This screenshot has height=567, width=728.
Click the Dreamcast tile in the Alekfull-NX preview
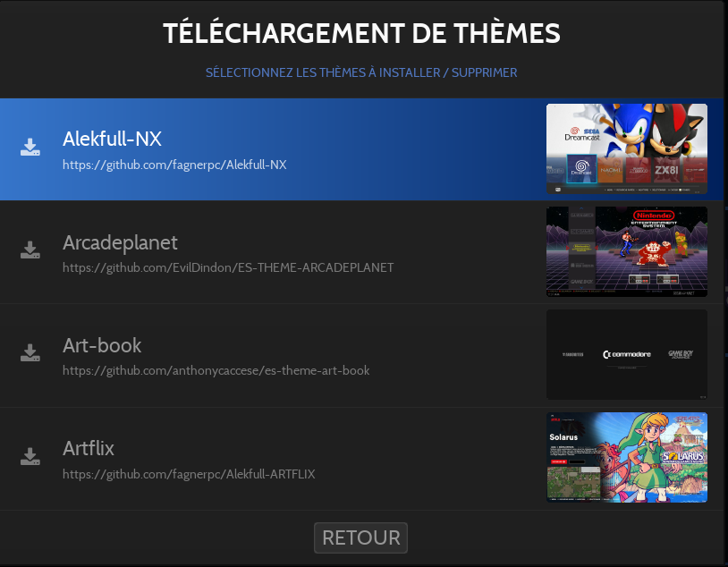580,167
